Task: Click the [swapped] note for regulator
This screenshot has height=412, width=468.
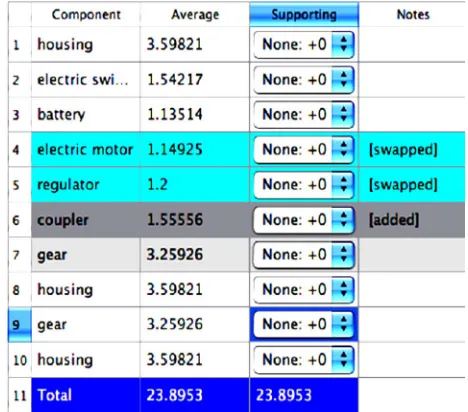Action: tap(412, 184)
